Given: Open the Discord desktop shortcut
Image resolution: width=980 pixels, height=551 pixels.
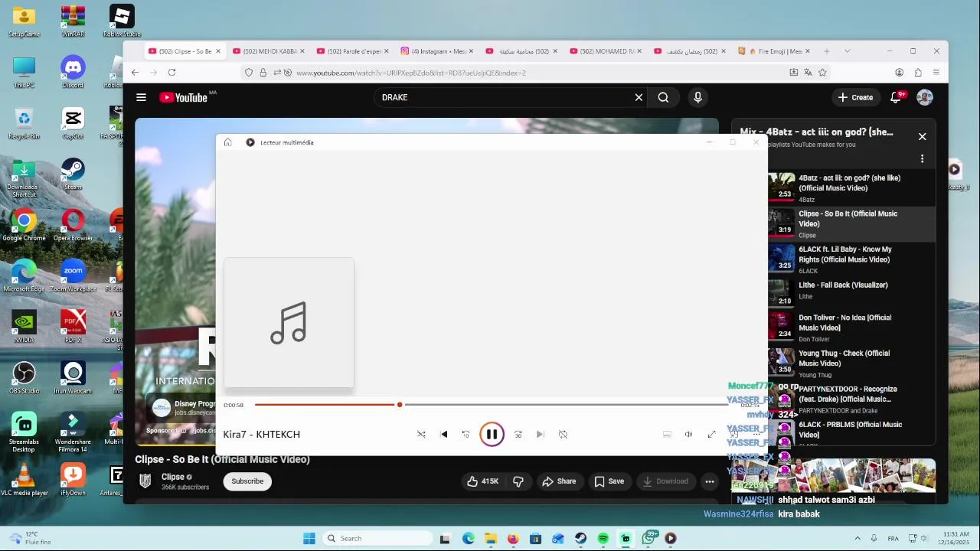Looking at the screenshot, I should point(73,73).
